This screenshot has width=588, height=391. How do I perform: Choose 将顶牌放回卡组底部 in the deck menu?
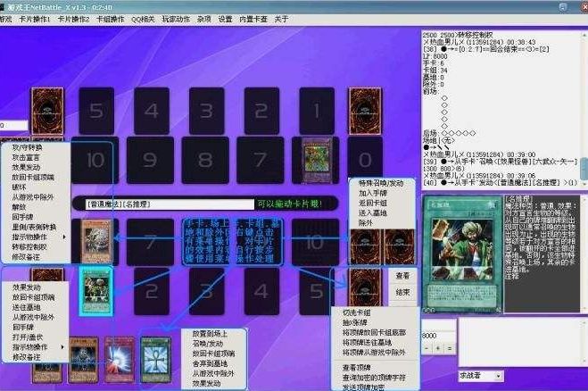pyautogui.click(x=375, y=332)
